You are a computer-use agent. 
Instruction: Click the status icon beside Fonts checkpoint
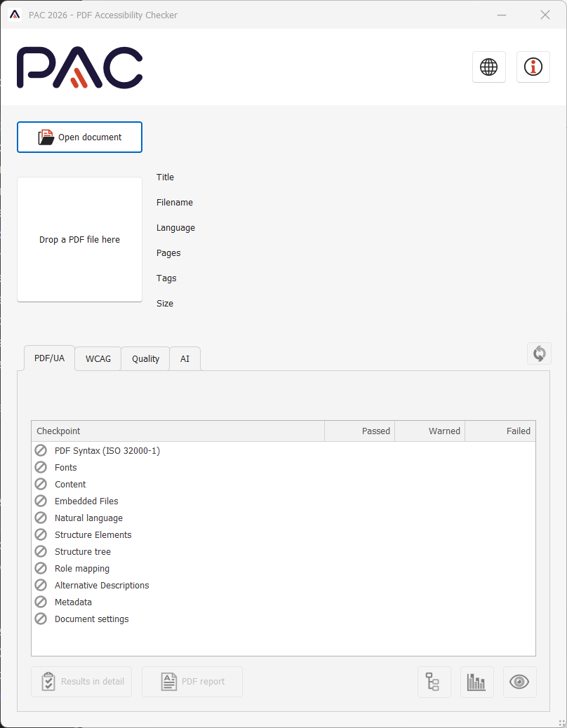coord(40,467)
